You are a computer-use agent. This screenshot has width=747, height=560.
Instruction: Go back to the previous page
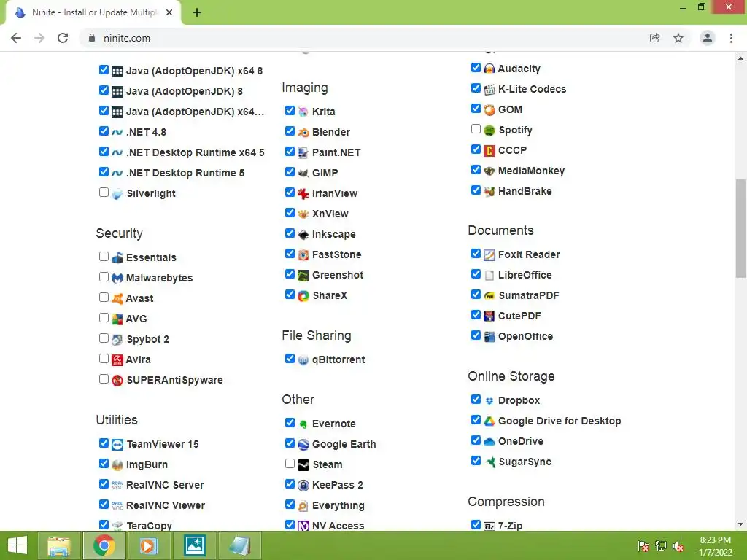pyautogui.click(x=16, y=38)
